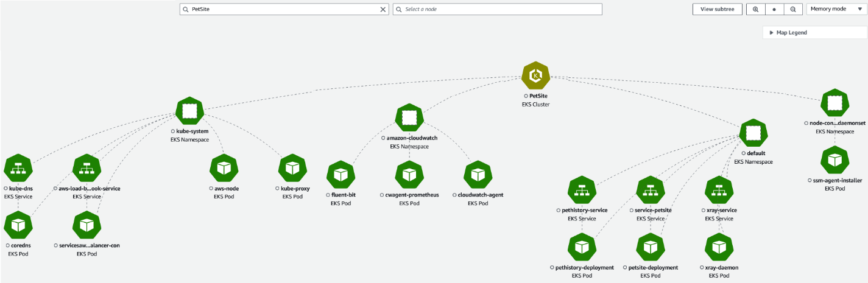The image size is (868, 283).
Task: Click the View subtree button
Action: pyautogui.click(x=718, y=9)
